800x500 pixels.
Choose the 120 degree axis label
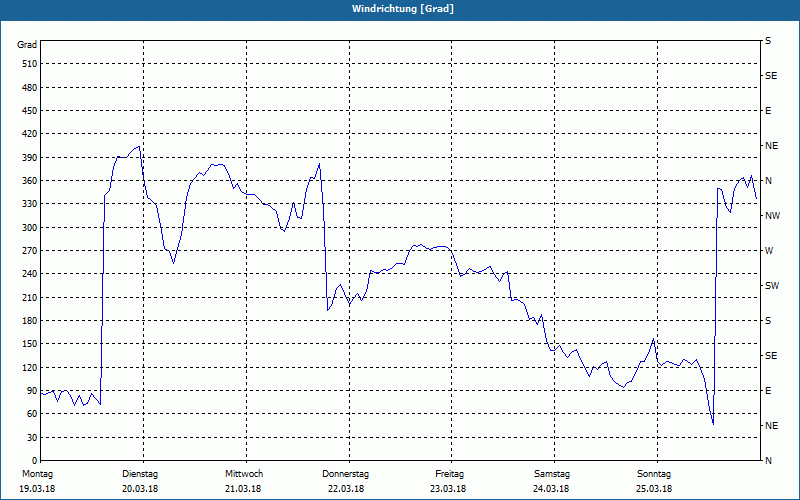29,367
